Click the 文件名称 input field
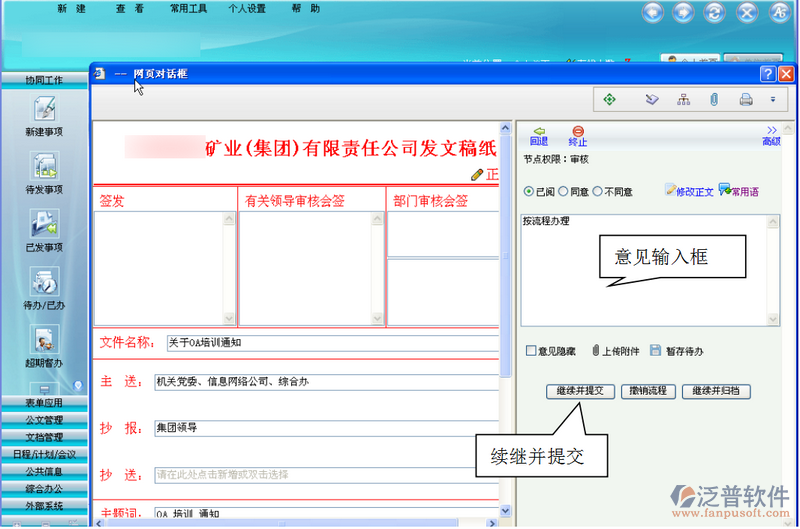 pos(333,343)
